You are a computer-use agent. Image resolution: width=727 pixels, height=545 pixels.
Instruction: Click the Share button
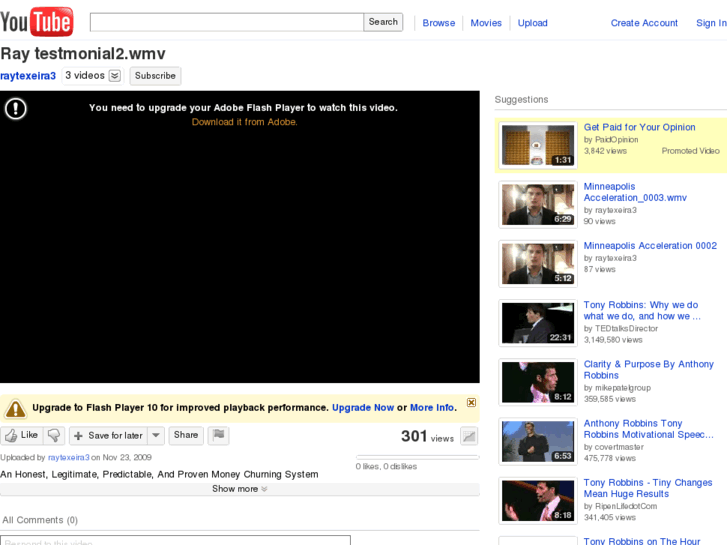(186, 435)
